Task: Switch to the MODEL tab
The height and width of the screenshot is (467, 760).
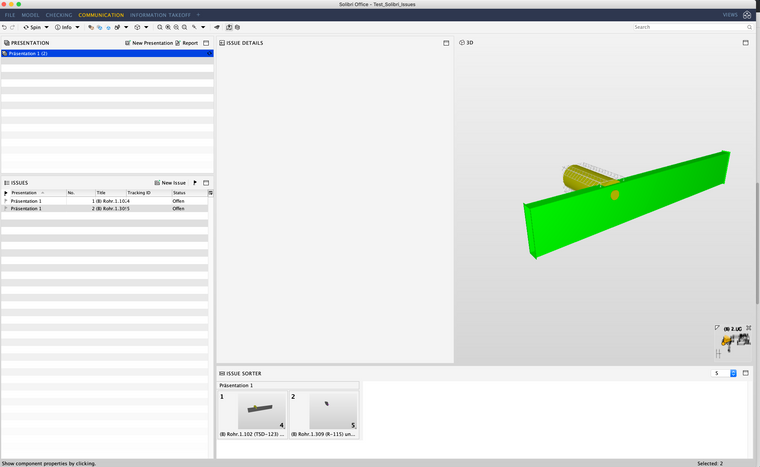Action: point(30,15)
